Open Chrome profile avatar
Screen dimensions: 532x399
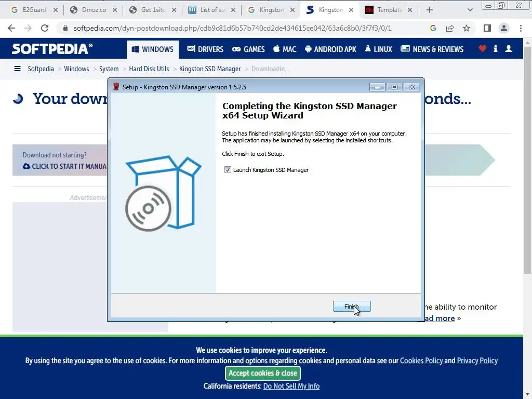pyautogui.click(x=504, y=28)
